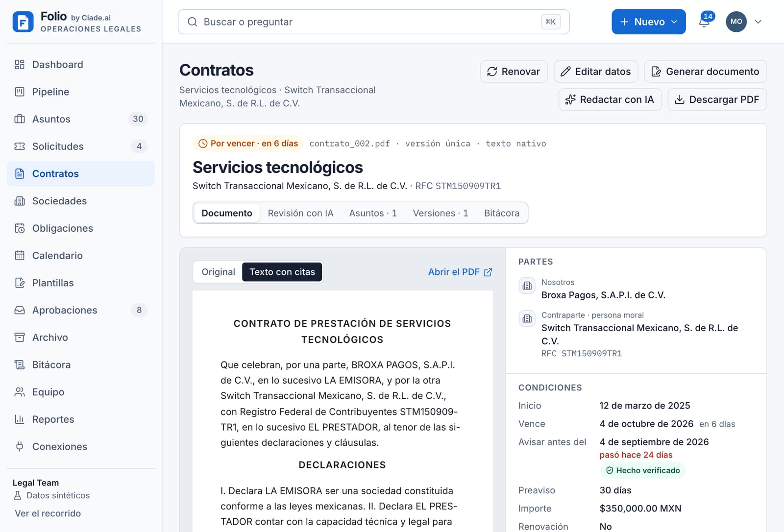
Task: Click the Preaviso value 30 días
Action: [x=615, y=490]
